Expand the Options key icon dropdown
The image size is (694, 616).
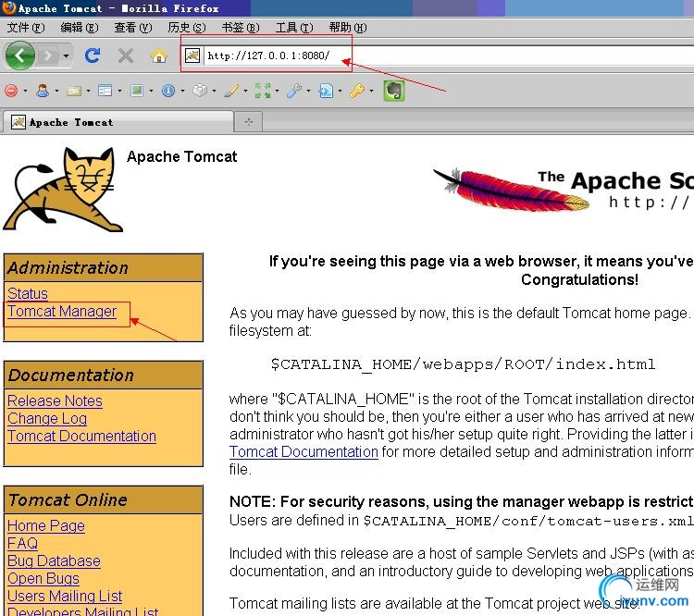[371, 92]
